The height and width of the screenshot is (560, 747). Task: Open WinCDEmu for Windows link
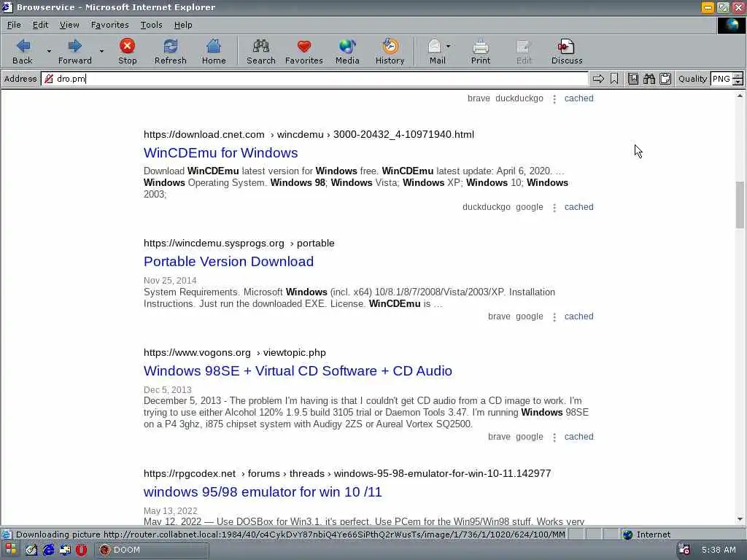220,153
